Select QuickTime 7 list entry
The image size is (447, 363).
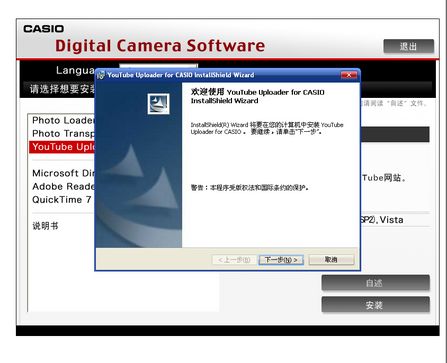(x=62, y=200)
